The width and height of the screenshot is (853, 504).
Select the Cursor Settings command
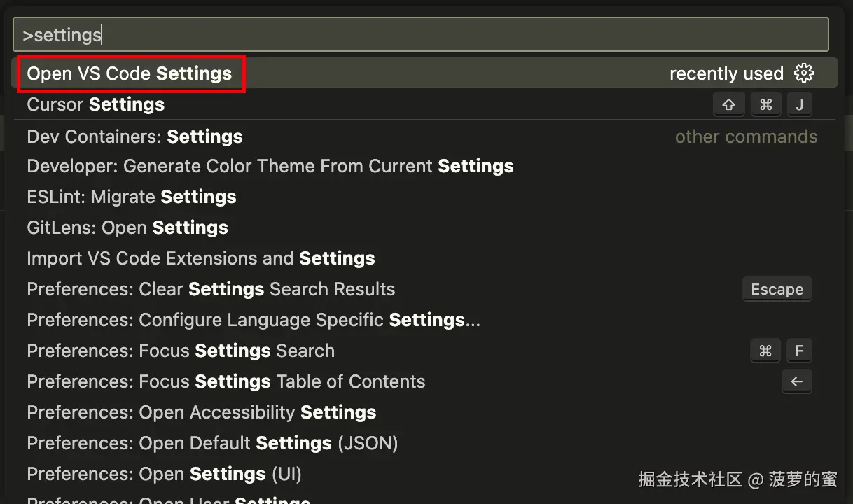click(96, 104)
